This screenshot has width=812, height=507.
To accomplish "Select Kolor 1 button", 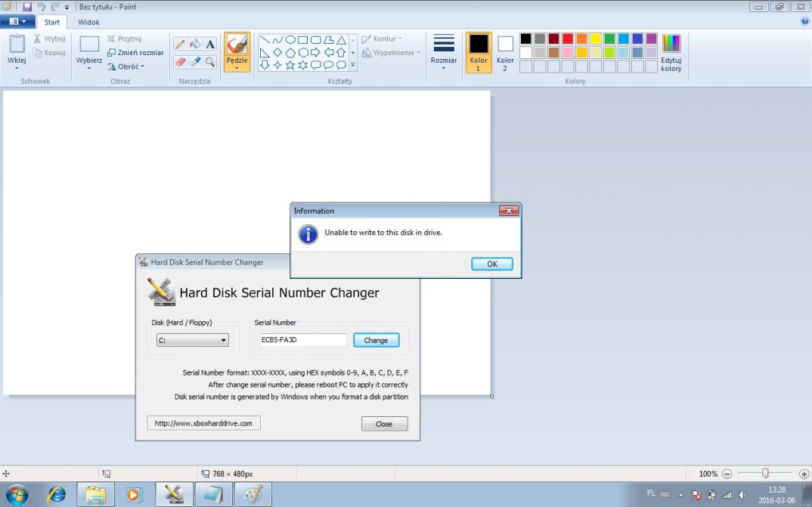I will (x=479, y=52).
